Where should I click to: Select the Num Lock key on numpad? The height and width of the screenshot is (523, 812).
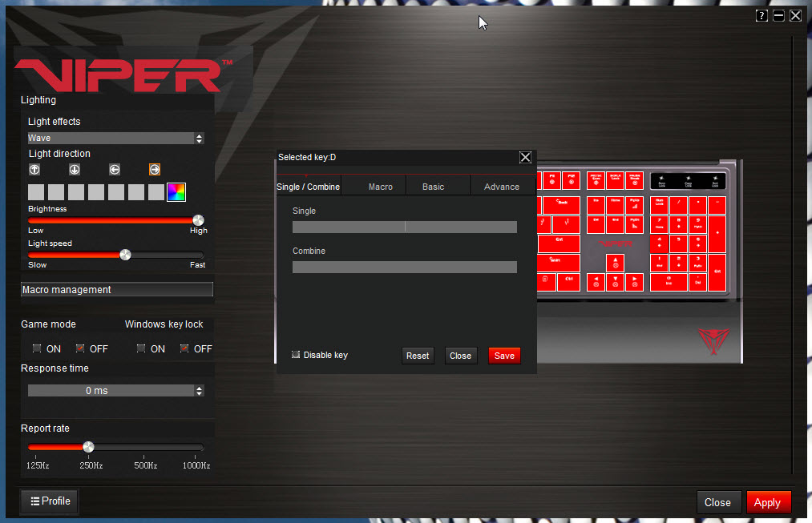click(659, 205)
